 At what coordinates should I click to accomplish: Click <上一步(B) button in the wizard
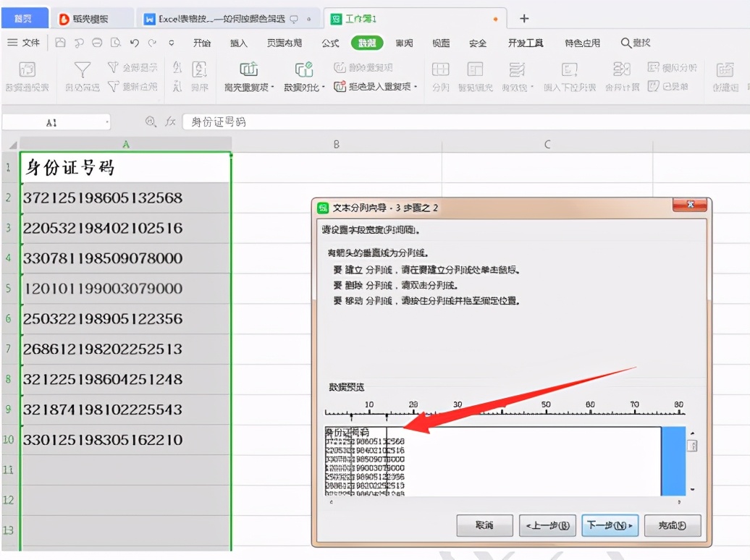point(548,525)
